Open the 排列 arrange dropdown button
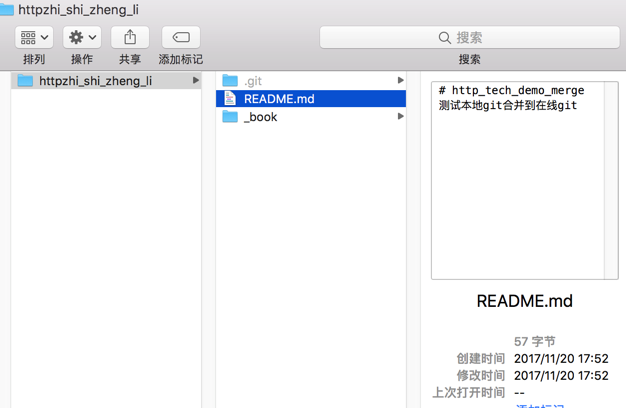 click(x=34, y=38)
